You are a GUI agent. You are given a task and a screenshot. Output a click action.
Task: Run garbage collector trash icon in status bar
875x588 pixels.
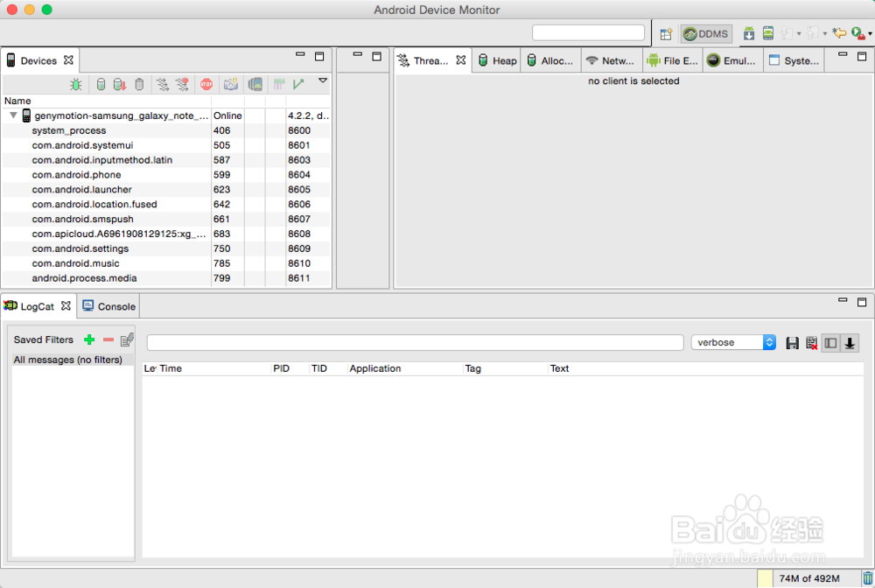(x=868, y=578)
